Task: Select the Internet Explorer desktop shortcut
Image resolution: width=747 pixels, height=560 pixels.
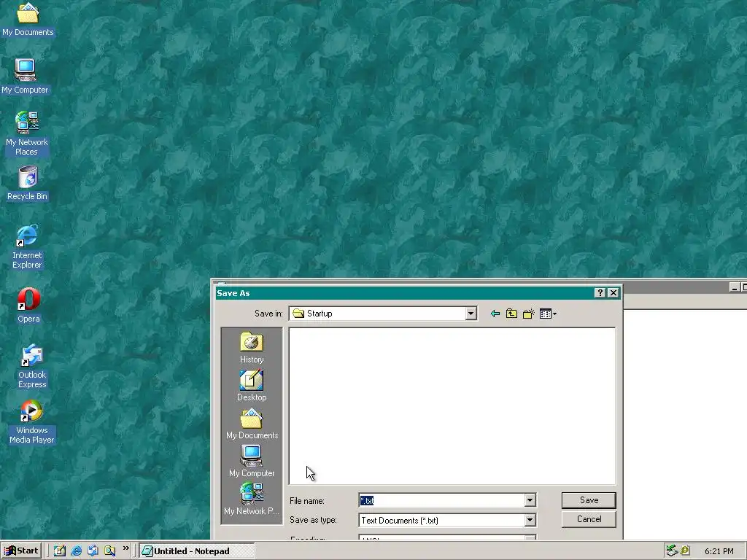Action: pos(27,246)
